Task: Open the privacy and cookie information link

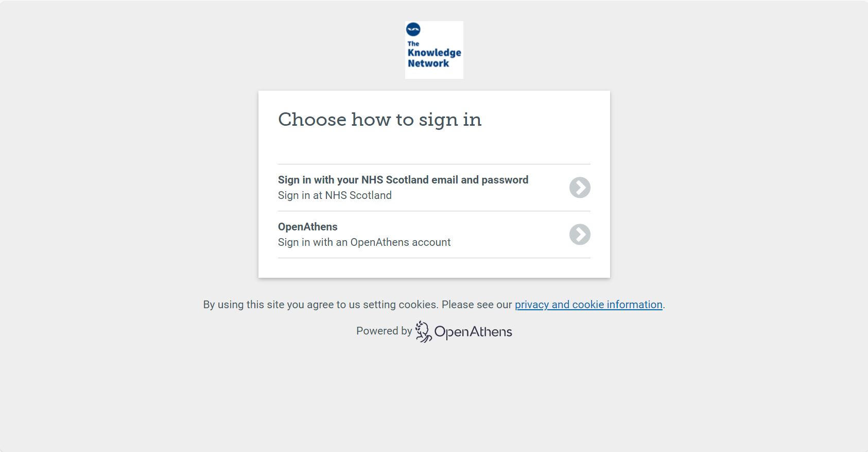Action: pos(588,305)
